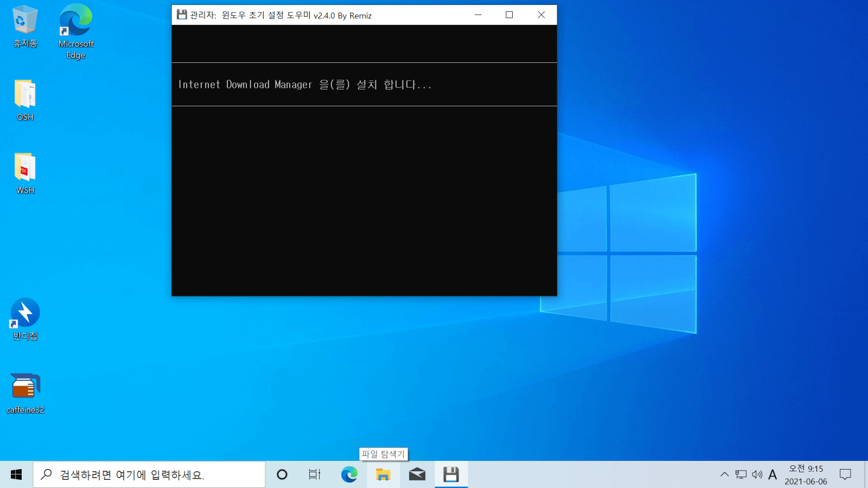The width and height of the screenshot is (868, 488).
Task: Click the Show Desktop sliver at the taskbar end
Action: click(866, 474)
